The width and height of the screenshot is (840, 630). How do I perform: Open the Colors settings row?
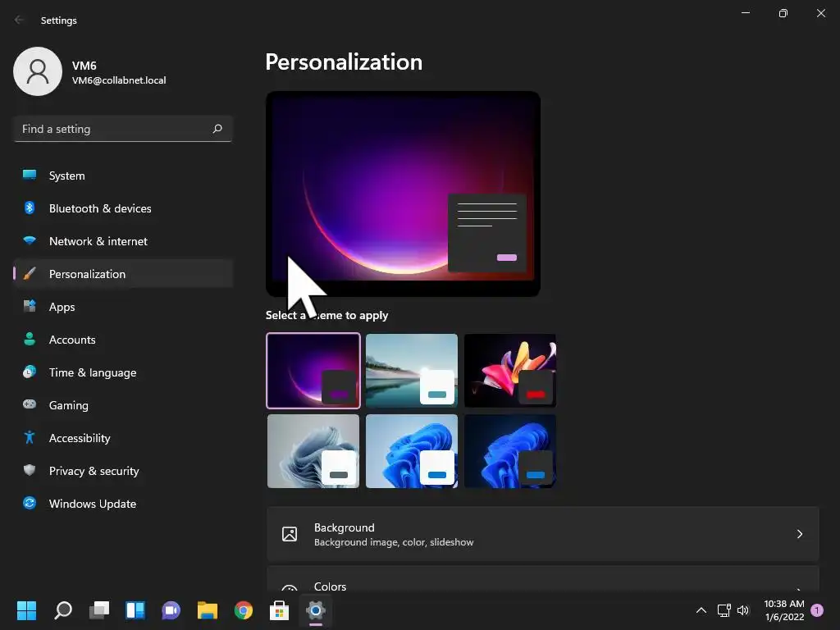[543, 579]
